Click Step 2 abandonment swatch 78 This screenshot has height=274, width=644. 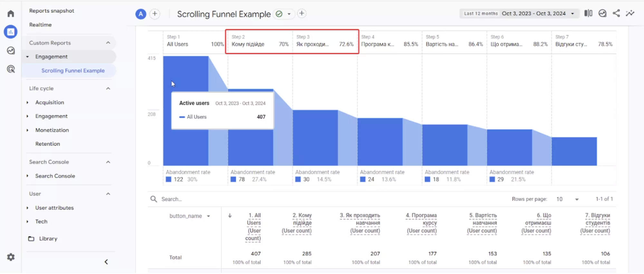click(233, 179)
